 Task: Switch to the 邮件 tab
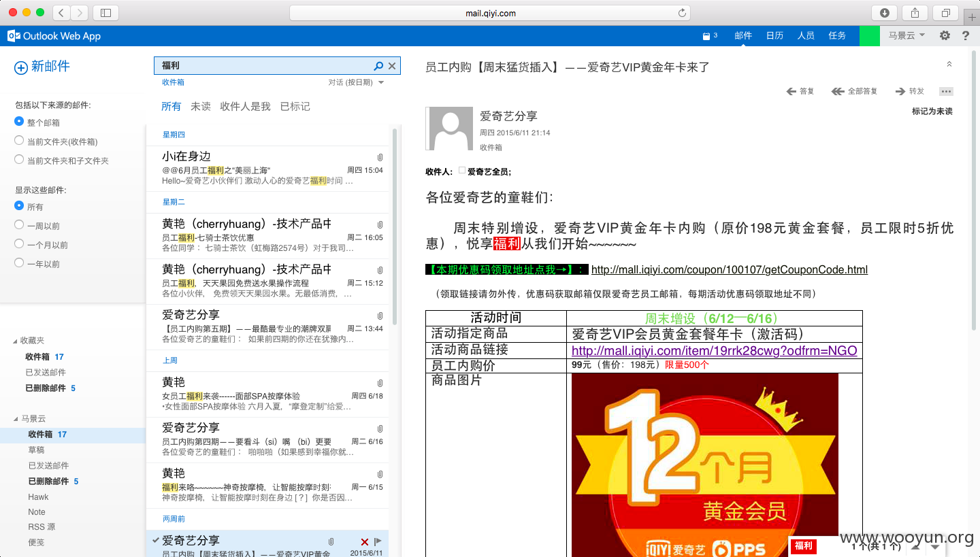(743, 35)
